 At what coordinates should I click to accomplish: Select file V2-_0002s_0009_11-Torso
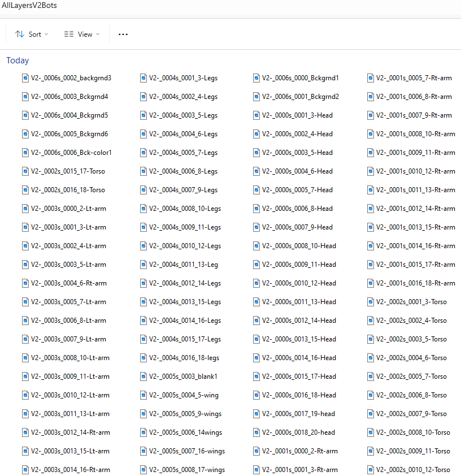[409, 451]
